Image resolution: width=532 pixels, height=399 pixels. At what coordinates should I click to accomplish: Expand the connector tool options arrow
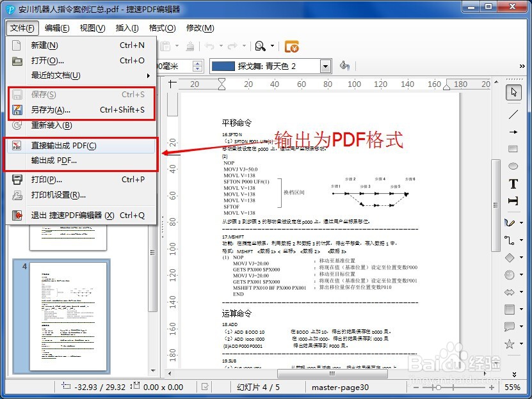click(522, 240)
